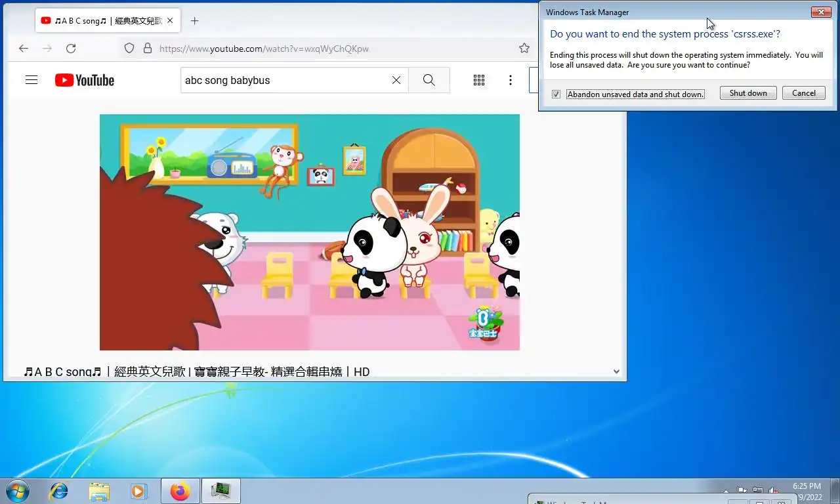Open a new Firefox tab
Image resolution: width=840 pixels, height=504 pixels.
[194, 20]
